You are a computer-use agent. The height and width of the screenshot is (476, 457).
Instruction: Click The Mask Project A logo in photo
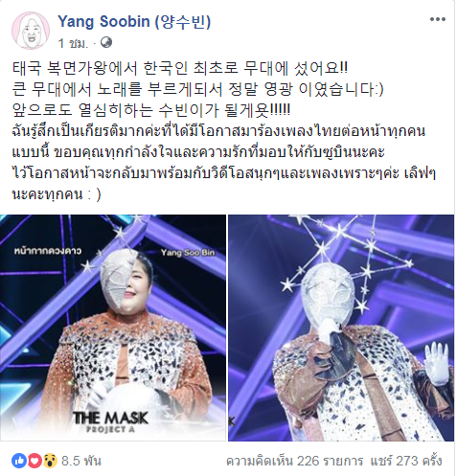point(111,421)
